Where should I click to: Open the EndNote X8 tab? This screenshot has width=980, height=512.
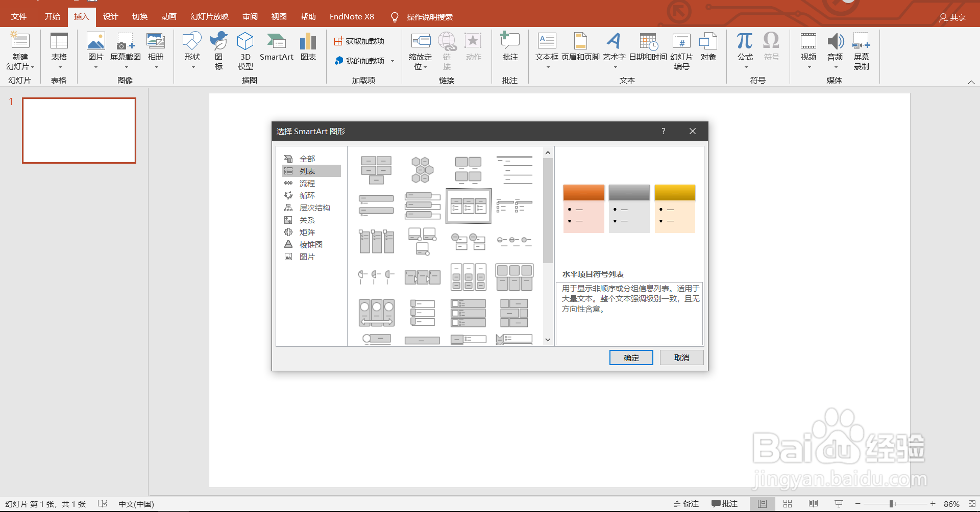click(x=352, y=17)
